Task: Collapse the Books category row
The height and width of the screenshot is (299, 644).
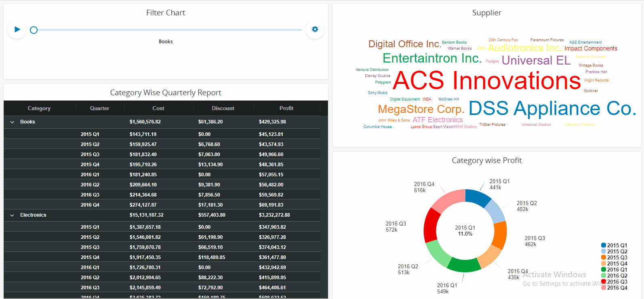Action: (x=12, y=122)
